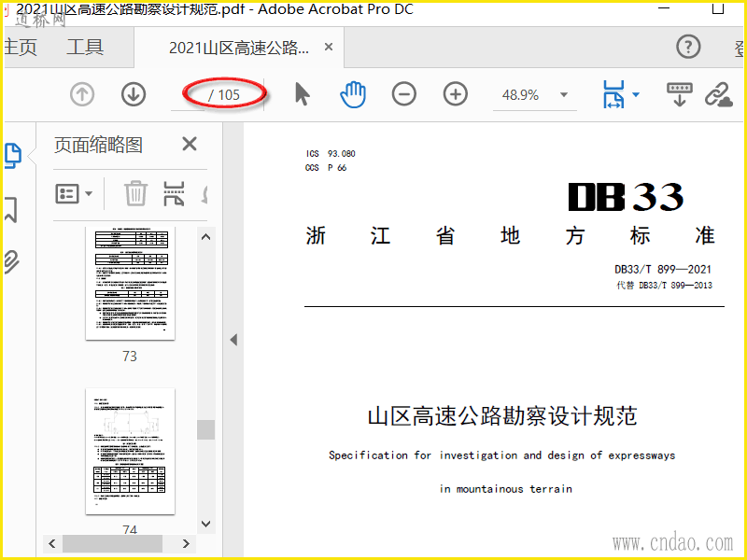Click the 山区高速公路勘察设计规范 title text
747x560 pixels.
click(502, 415)
